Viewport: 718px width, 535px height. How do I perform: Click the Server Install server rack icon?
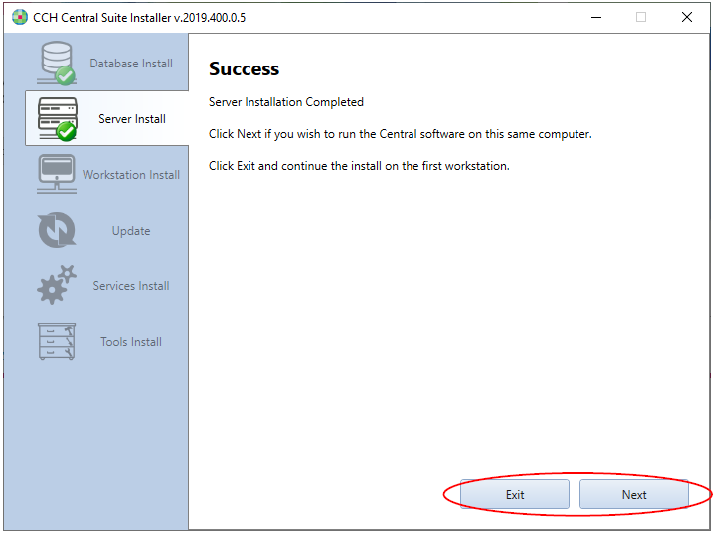pos(58,119)
